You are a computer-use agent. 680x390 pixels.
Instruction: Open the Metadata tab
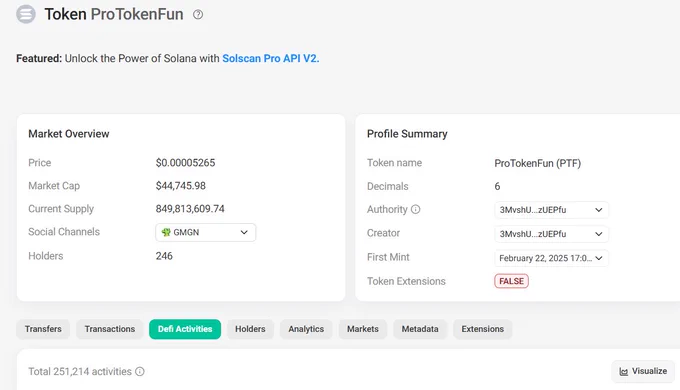[x=420, y=329]
